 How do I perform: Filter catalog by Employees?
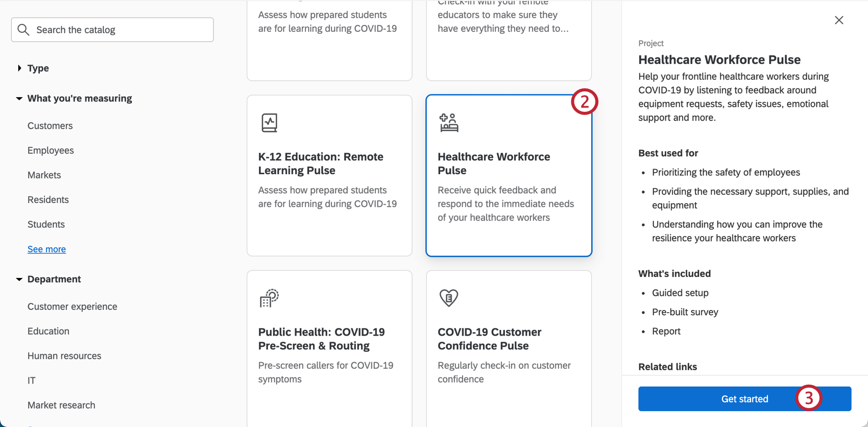click(x=51, y=150)
